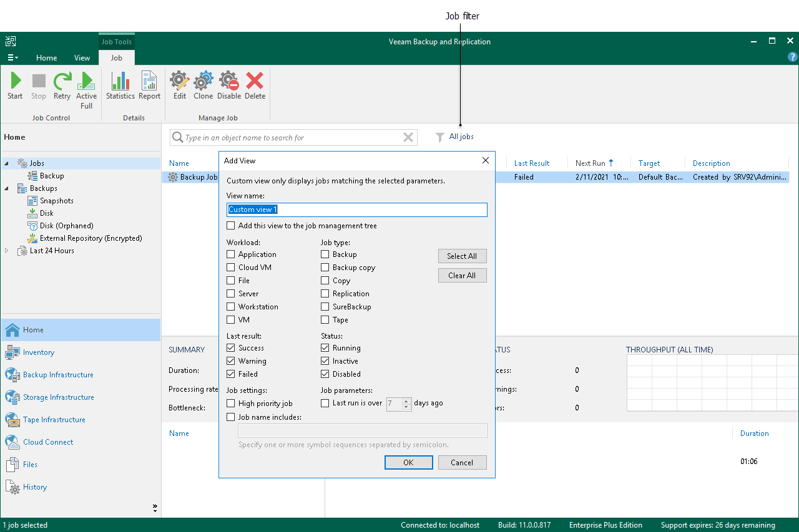
Task: Collapse the Backups tree node
Action: (x=7, y=188)
